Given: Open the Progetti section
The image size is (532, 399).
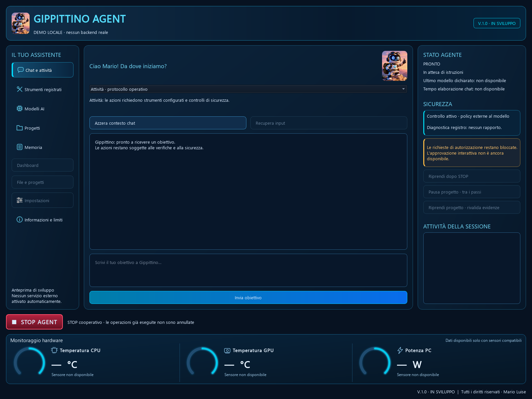Looking at the screenshot, I should (x=43, y=128).
